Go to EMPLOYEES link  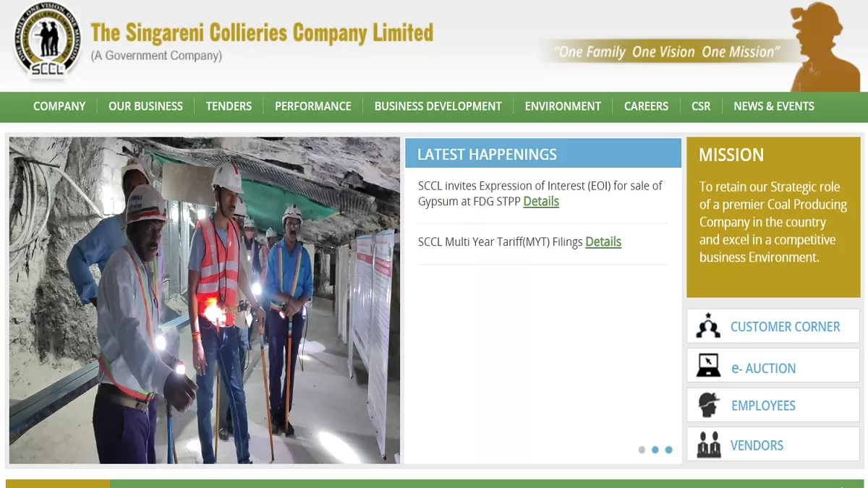coord(763,406)
